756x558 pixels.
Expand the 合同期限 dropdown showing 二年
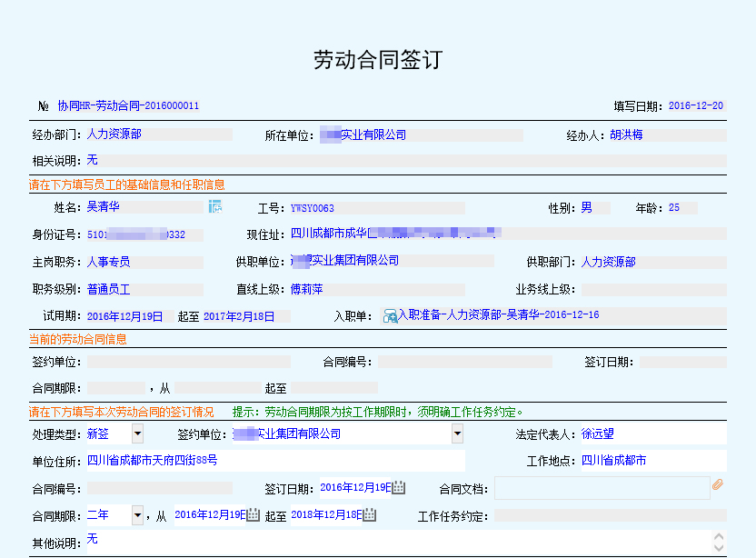137,515
